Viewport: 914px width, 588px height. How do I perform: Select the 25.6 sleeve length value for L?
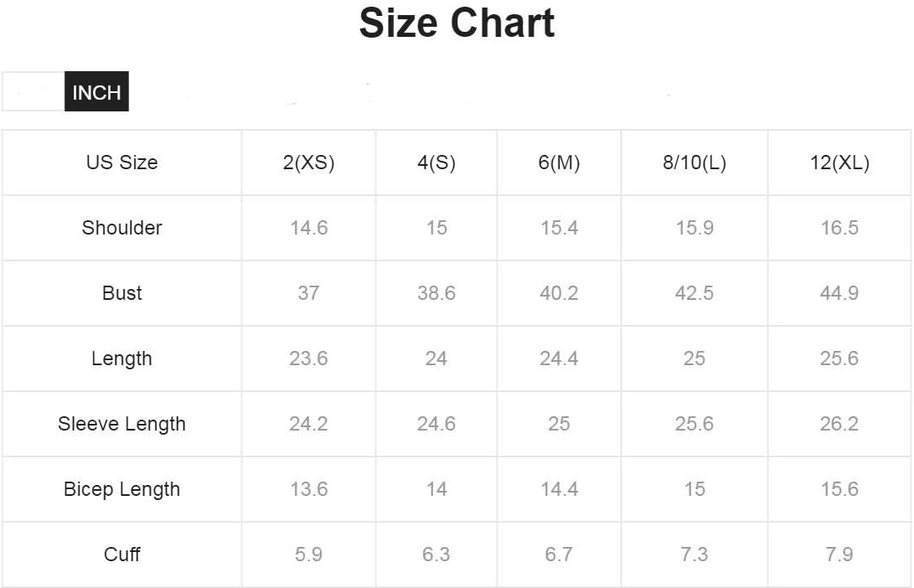click(695, 424)
